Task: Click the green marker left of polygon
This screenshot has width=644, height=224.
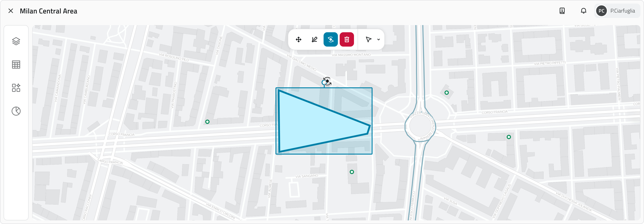Action: pos(207,122)
